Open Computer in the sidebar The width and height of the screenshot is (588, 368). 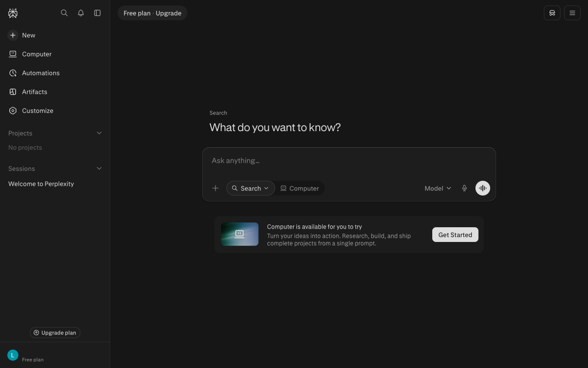tap(55, 54)
